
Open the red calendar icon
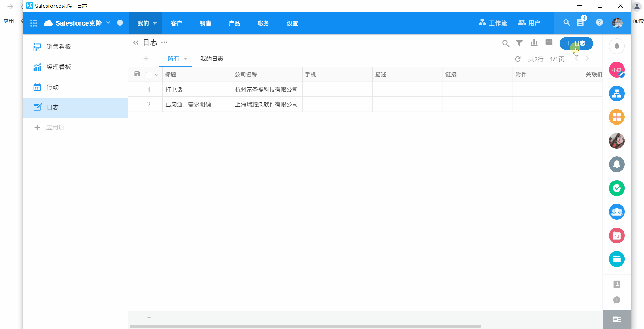pos(617,236)
